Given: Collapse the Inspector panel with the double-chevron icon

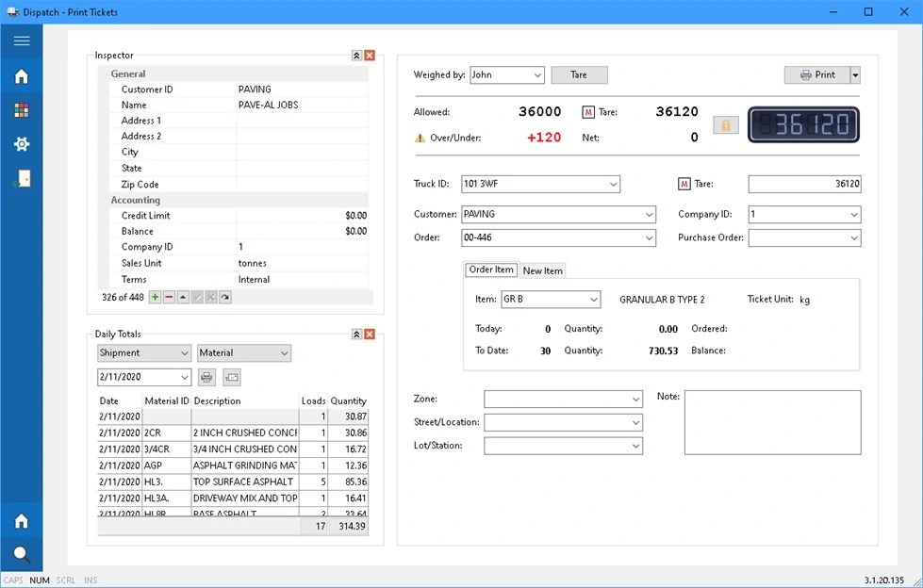Looking at the screenshot, I should click(x=355, y=55).
